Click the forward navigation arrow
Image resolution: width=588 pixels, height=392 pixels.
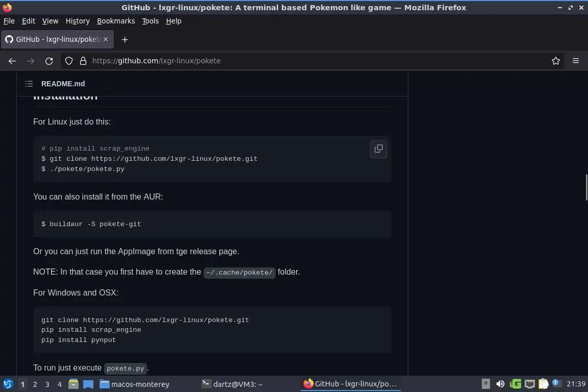point(31,61)
